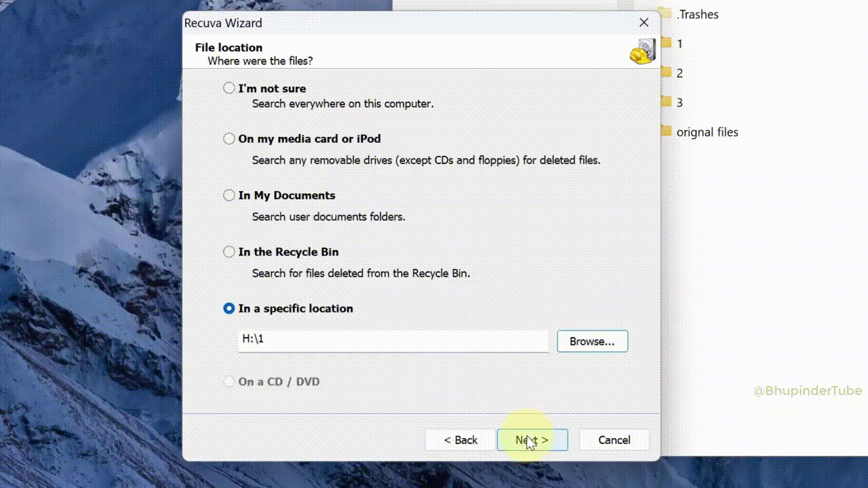Pick the "In the Recycle Bin" option
868x488 pixels.
pos(229,251)
